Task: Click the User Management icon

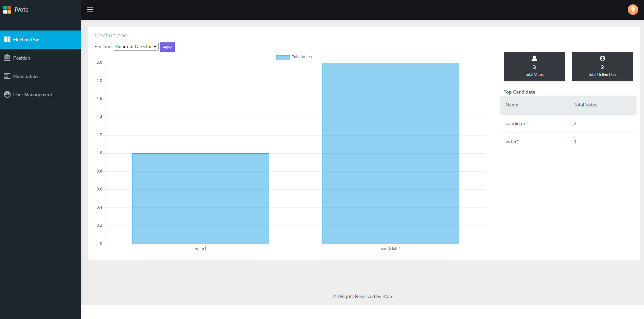Action: click(7, 95)
